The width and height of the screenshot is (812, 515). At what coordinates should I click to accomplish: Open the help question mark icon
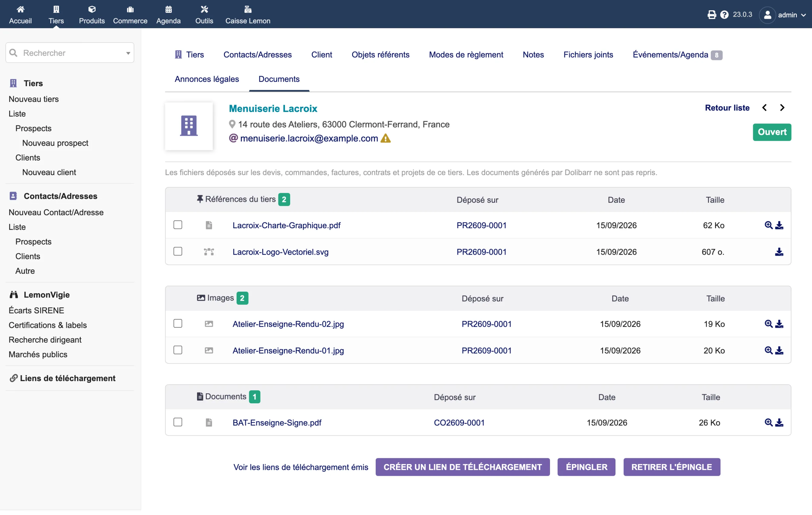[x=724, y=15]
